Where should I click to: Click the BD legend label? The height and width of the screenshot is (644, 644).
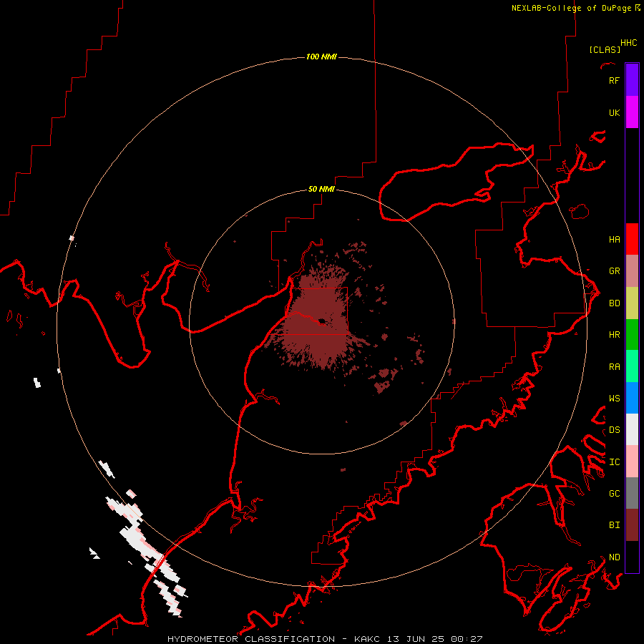614,303
